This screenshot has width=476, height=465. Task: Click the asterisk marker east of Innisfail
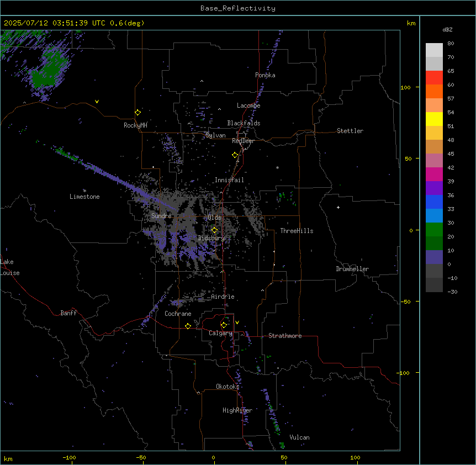click(x=277, y=168)
